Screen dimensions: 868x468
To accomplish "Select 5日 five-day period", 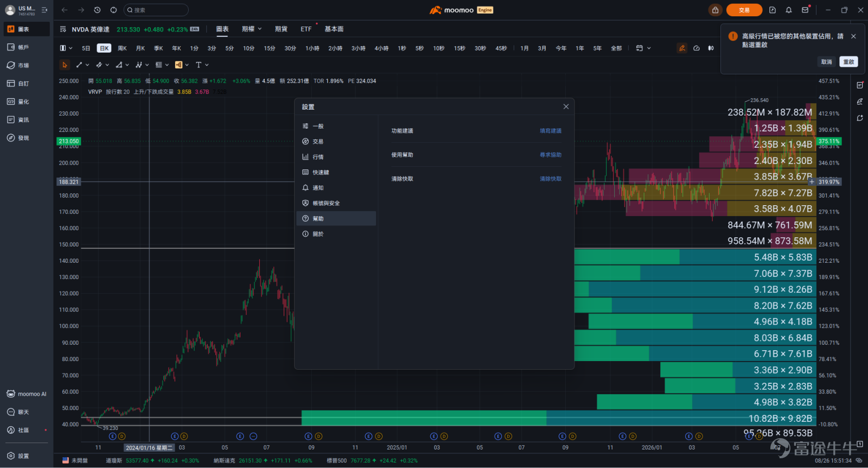I will [86, 48].
